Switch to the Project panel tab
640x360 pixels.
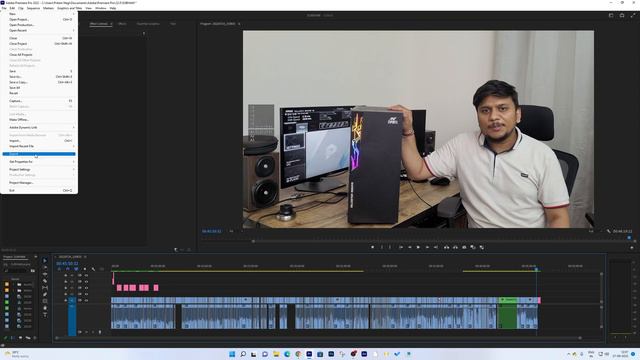pyautogui.click(x=14, y=257)
